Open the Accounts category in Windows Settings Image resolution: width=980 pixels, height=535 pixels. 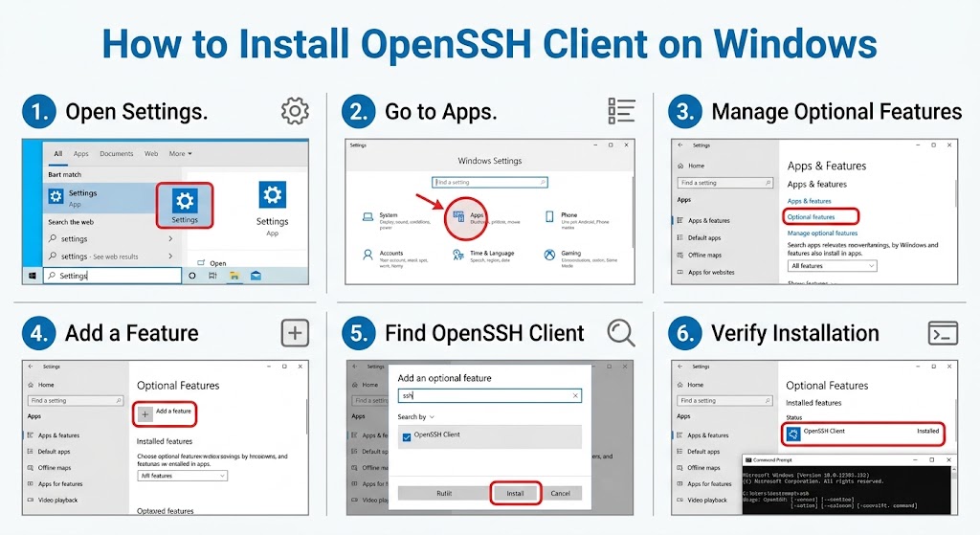395,258
